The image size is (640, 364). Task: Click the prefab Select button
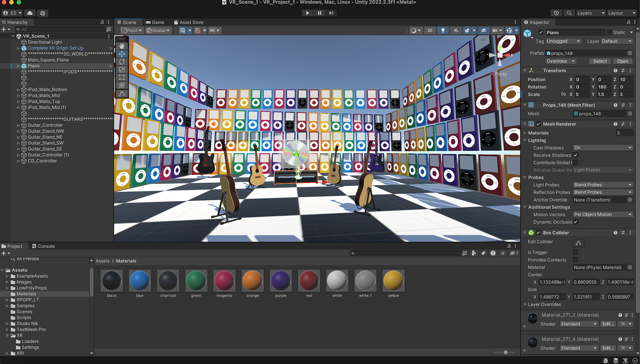[x=600, y=61]
